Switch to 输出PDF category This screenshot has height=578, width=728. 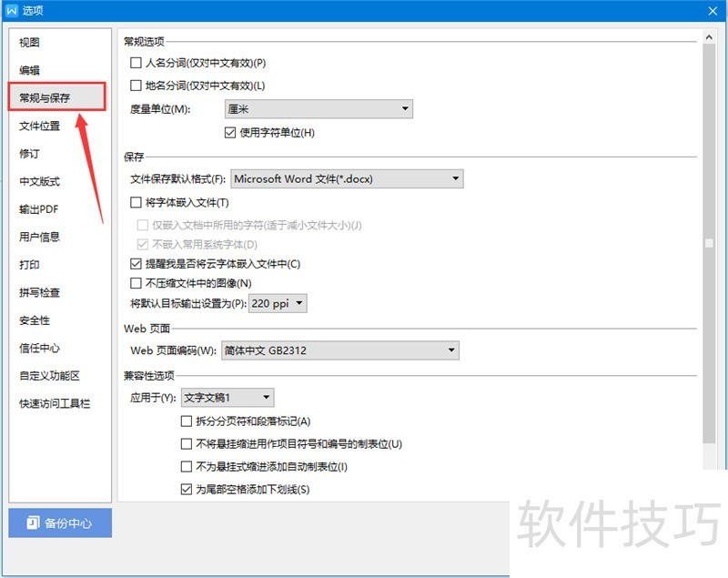click(39, 209)
